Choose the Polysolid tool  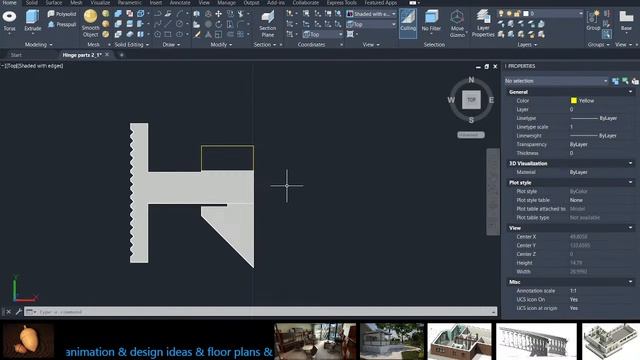[x=62, y=14]
